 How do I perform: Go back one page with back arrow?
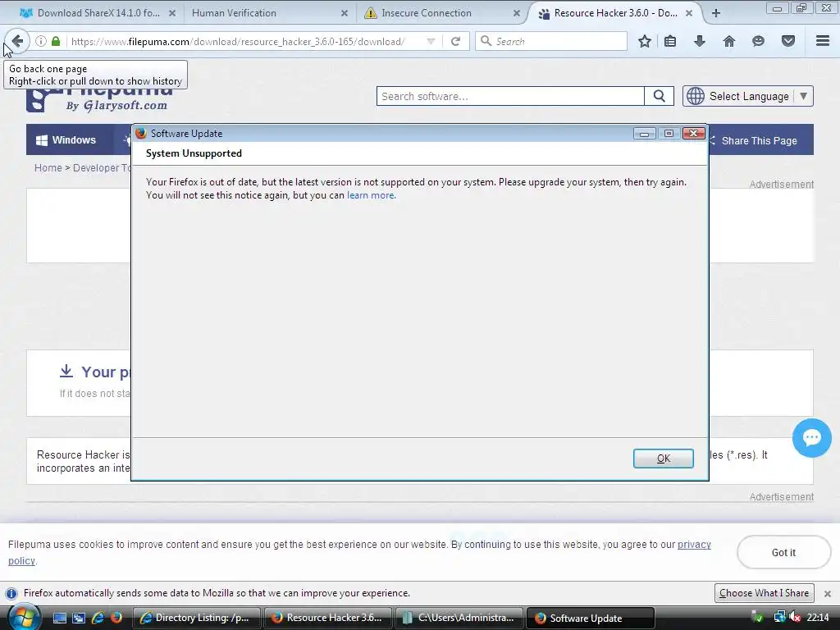pyautogui.click(x=16, y=41)
